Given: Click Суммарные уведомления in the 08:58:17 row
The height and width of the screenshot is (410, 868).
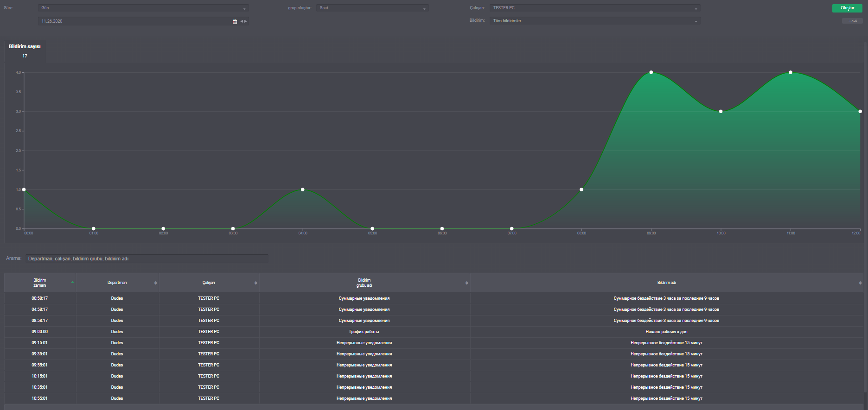Looking at the screenshot, I should [364, 321].
